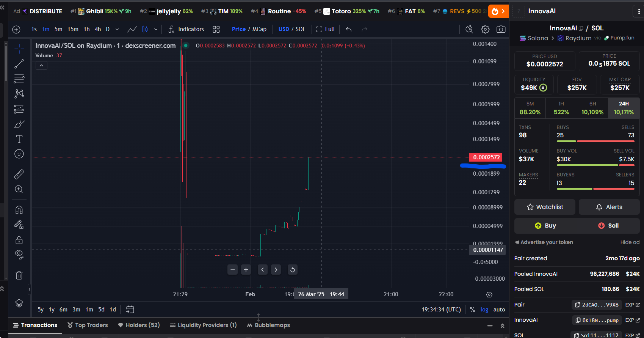Open the Liquidity Providers (1) tab
This screenshot has height=338, width=644.
tap(203, 325)
